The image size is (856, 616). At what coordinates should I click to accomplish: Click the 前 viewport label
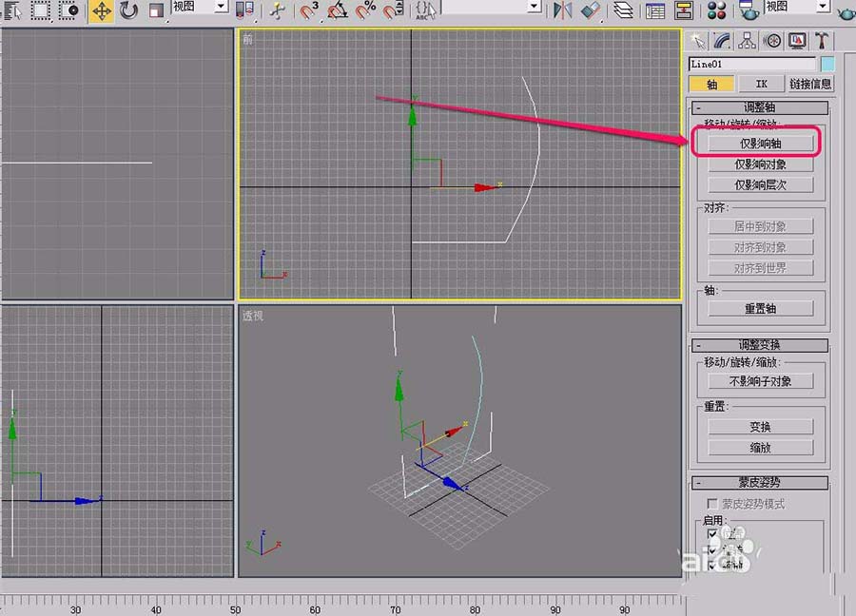[248, 39]
